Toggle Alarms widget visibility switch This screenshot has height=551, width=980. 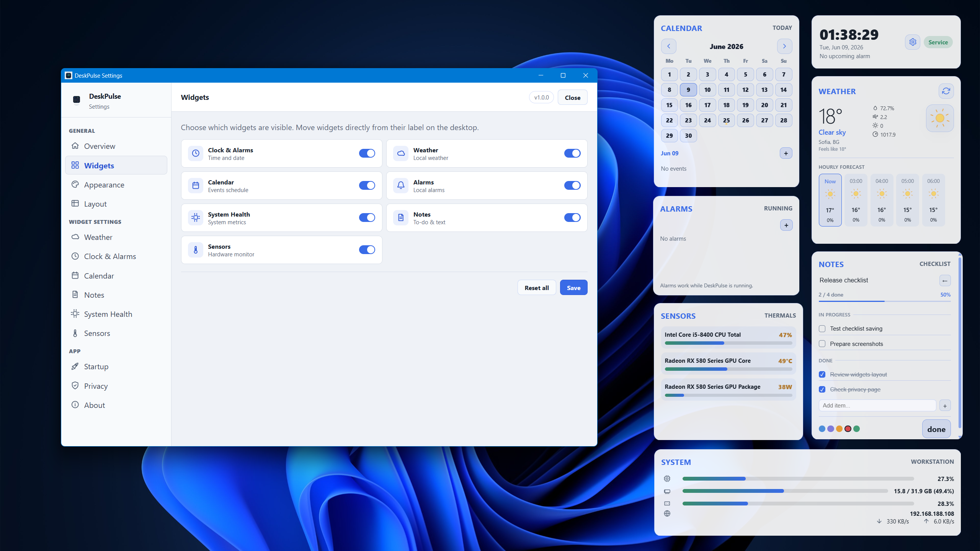tap(572, 186)
